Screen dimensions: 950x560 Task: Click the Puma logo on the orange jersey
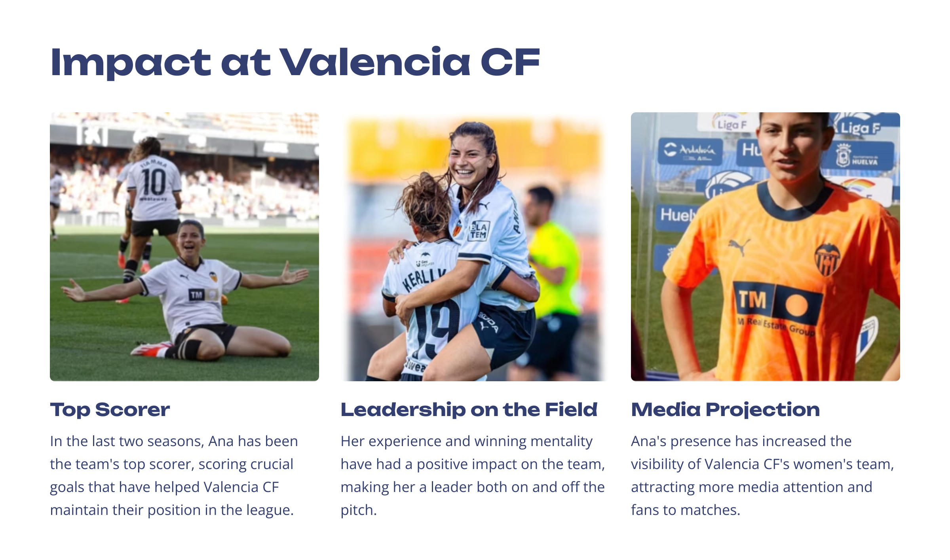click(x=739, y=247)
